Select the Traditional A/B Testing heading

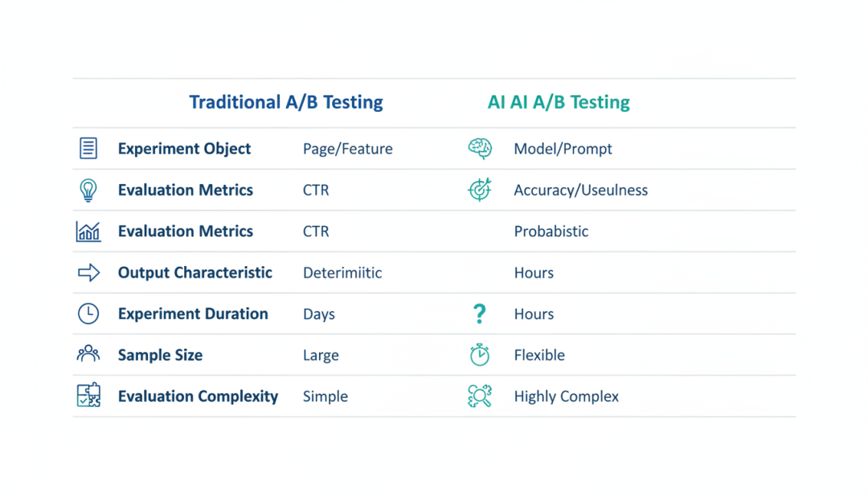(x=286, y=102)
